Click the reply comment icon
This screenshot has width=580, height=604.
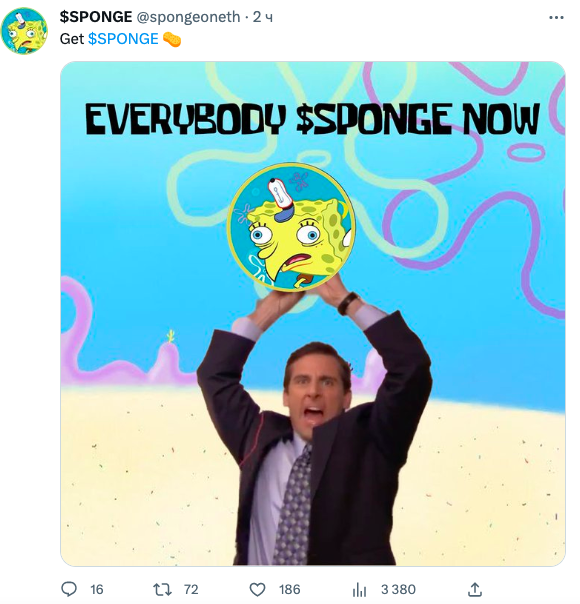(69, 589)
